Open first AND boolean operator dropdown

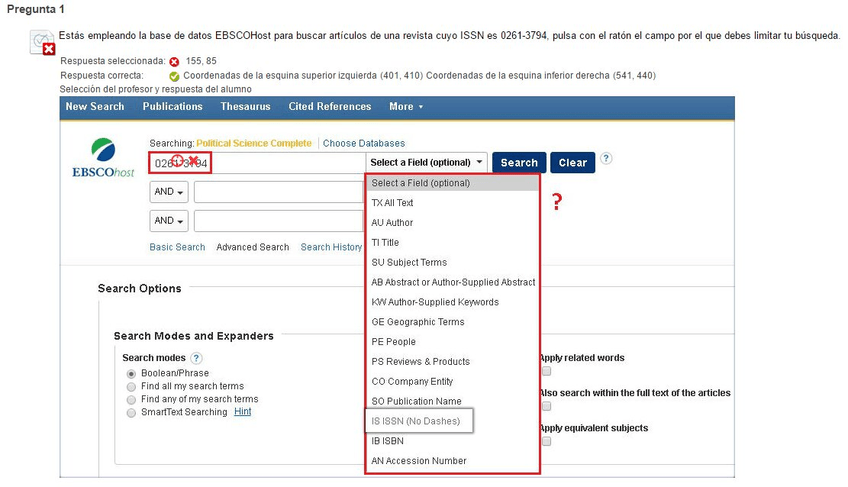point(169,192)
